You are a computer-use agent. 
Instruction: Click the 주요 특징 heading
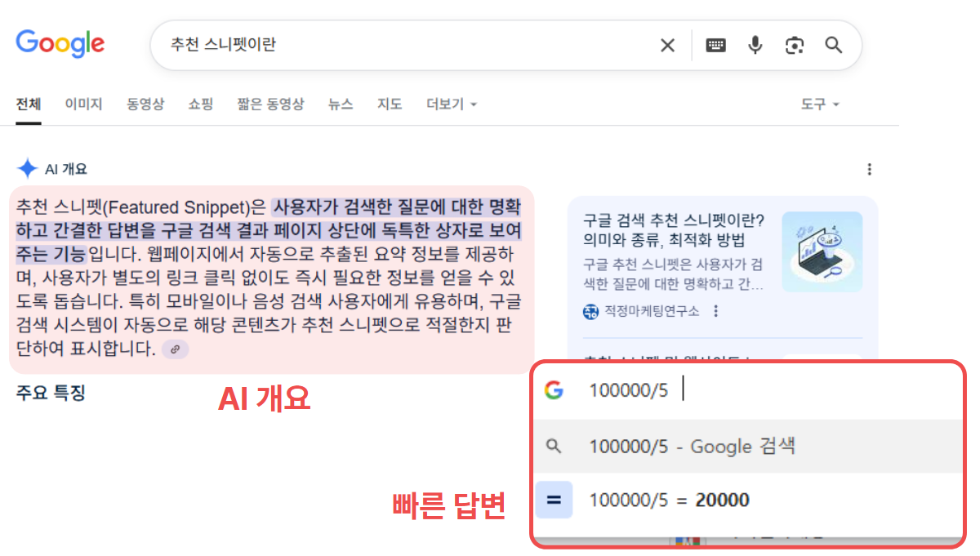coord(51,394)
